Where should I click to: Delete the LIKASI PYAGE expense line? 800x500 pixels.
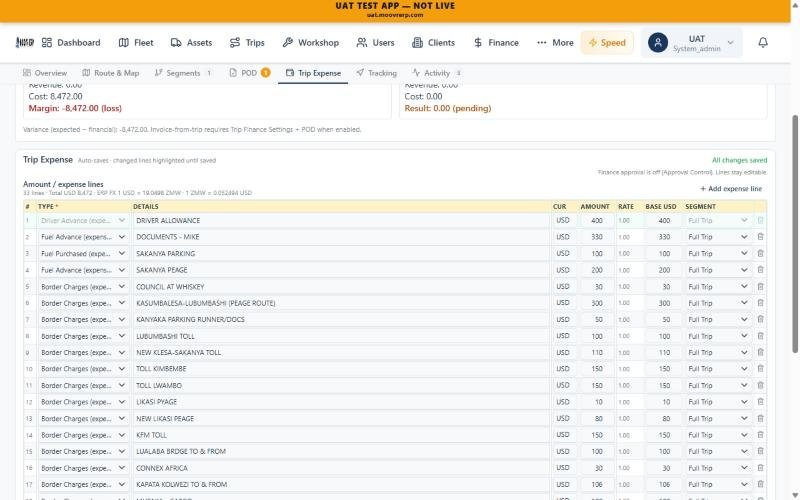tap(760, 402)
